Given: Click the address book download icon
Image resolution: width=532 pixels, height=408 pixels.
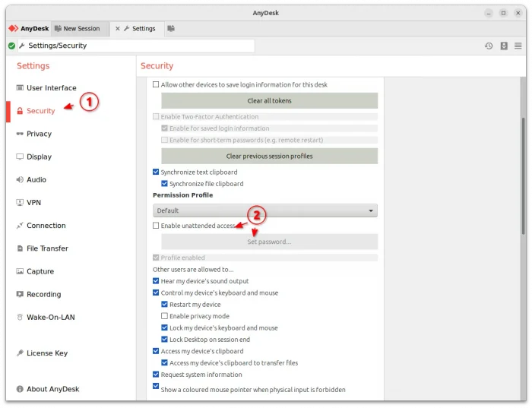Looking at the screenshot, I should [x=504, y=46].
